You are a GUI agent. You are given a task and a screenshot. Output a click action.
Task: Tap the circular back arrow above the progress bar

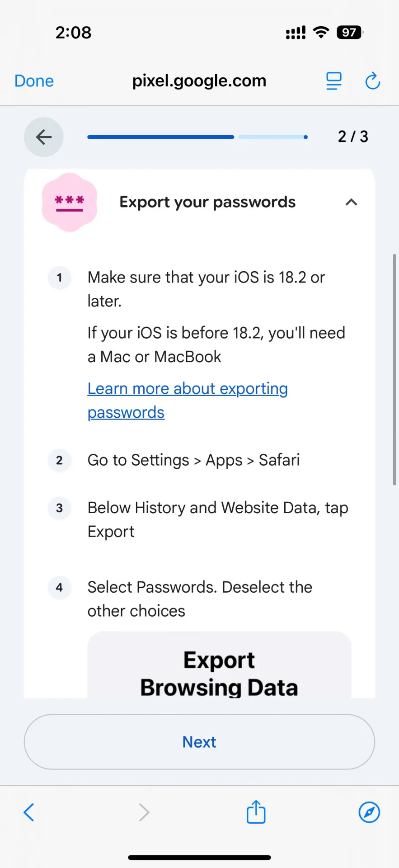point(43,137)
